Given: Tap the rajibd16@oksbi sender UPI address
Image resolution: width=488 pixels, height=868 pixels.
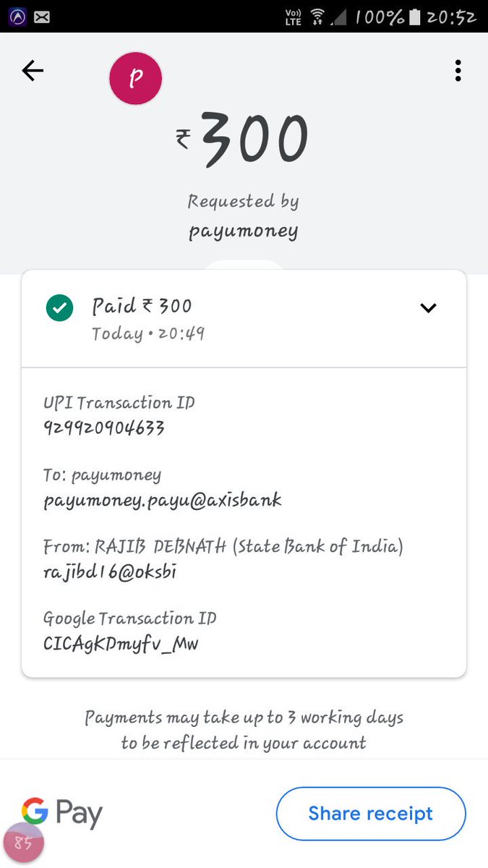Looking at the screenshot, I should (x=110, y=572).
